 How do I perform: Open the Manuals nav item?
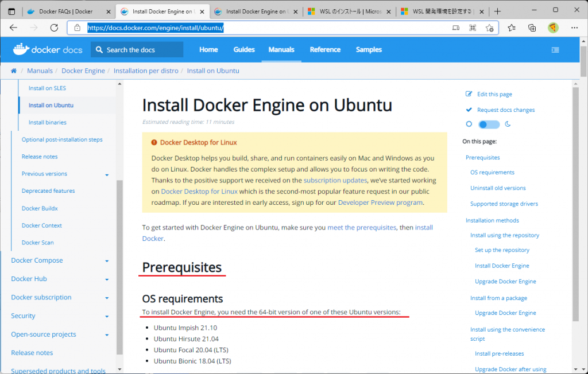281,49
